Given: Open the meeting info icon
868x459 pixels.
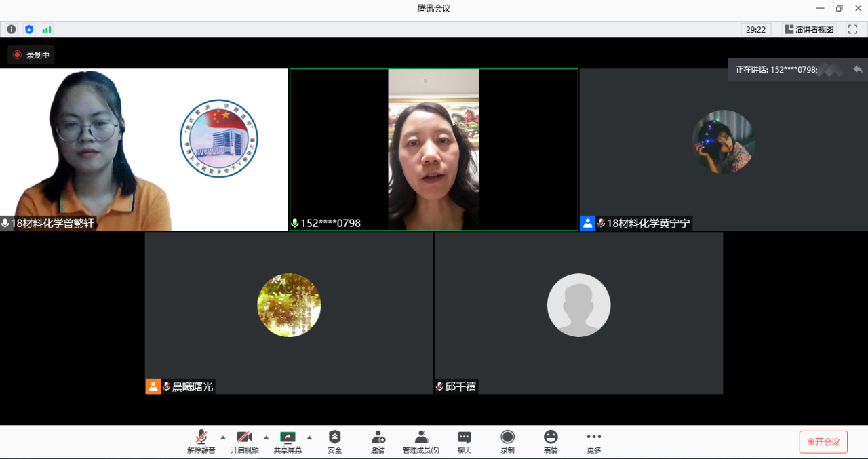Looking at the screenshot, I should pos(12,29).
